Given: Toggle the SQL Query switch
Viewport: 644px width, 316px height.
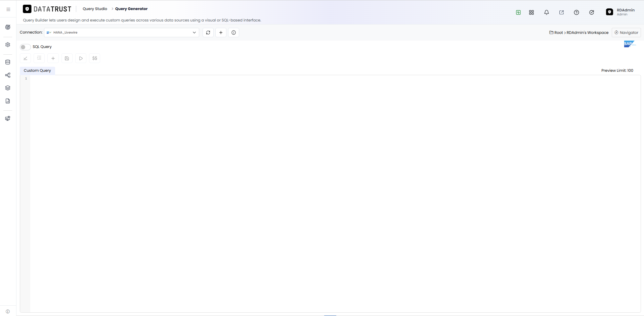Looking at the screenshot, I should (25, 47).
